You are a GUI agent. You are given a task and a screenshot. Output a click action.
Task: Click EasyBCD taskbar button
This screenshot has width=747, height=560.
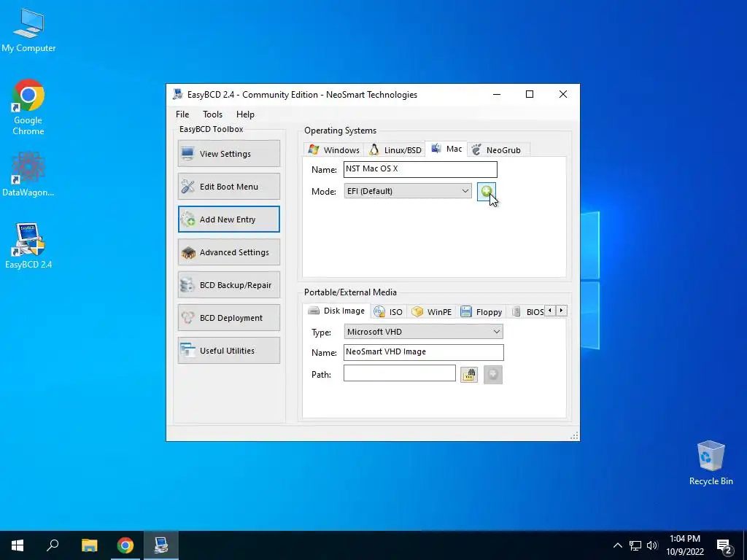click(x=161, y=545)
